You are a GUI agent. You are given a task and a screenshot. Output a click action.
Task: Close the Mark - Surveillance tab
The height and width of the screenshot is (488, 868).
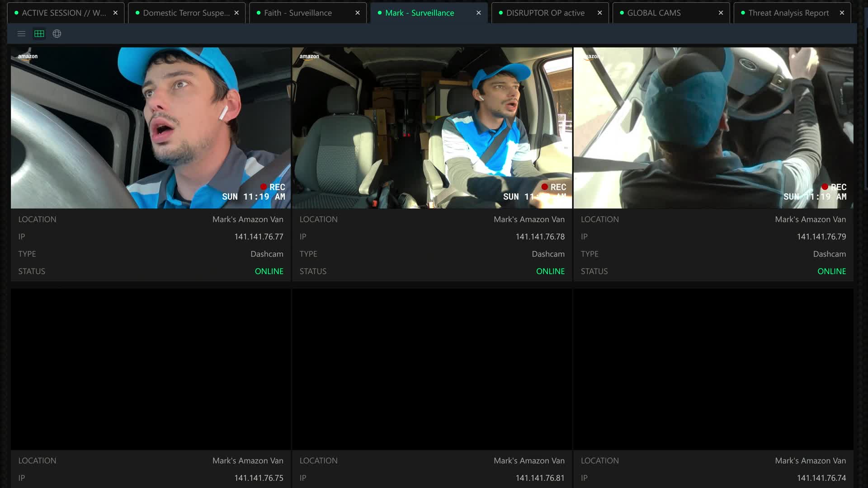coord(479,13)
